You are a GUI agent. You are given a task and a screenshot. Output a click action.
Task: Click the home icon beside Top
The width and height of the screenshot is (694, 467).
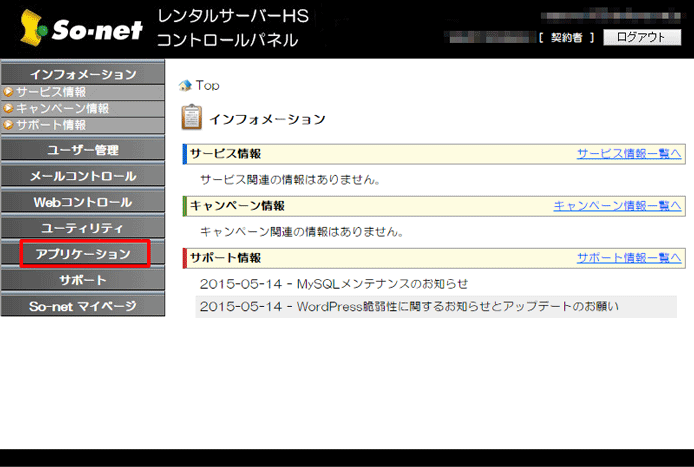point(185,86)
